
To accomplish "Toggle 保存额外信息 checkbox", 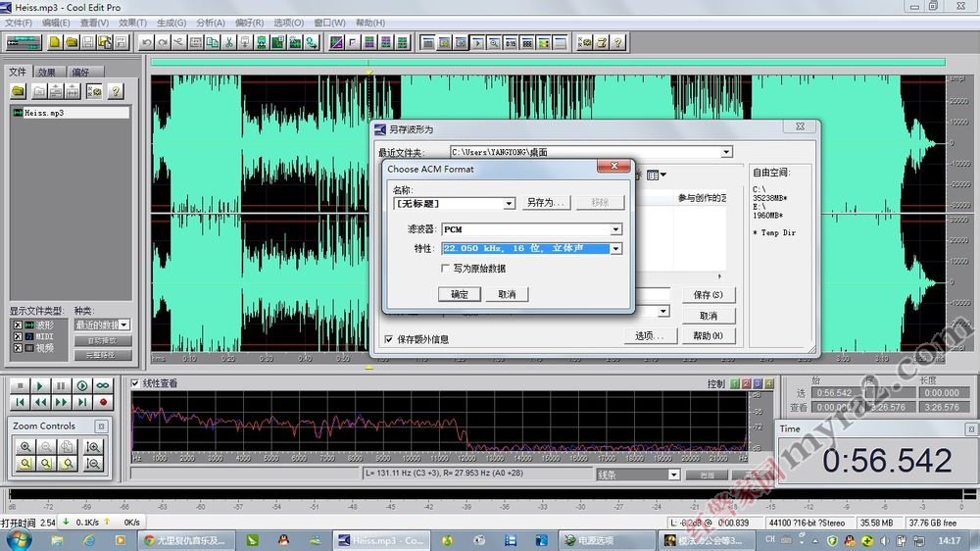I will (389, 339).
